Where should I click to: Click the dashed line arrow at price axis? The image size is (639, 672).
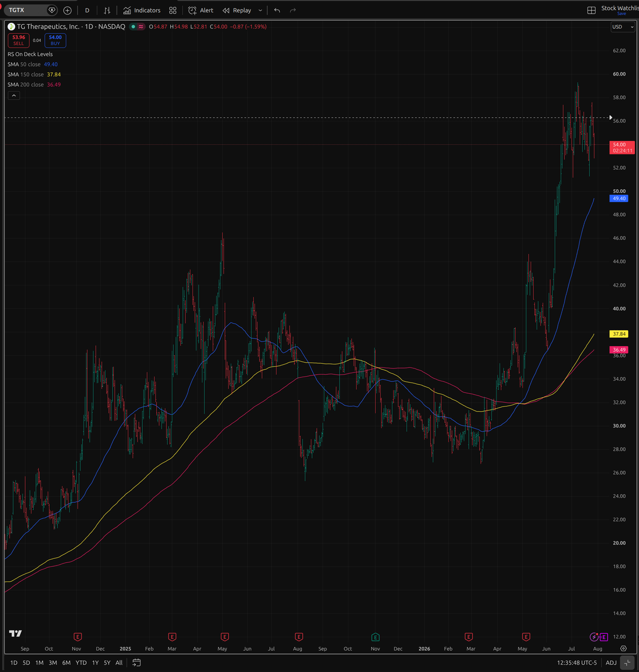610,118
